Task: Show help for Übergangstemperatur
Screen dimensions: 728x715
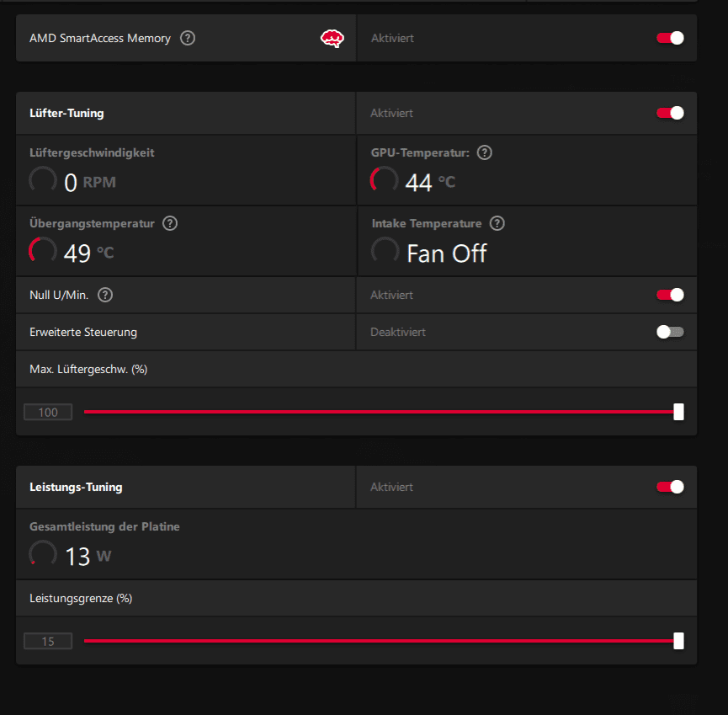Action: tap(170, 223)
